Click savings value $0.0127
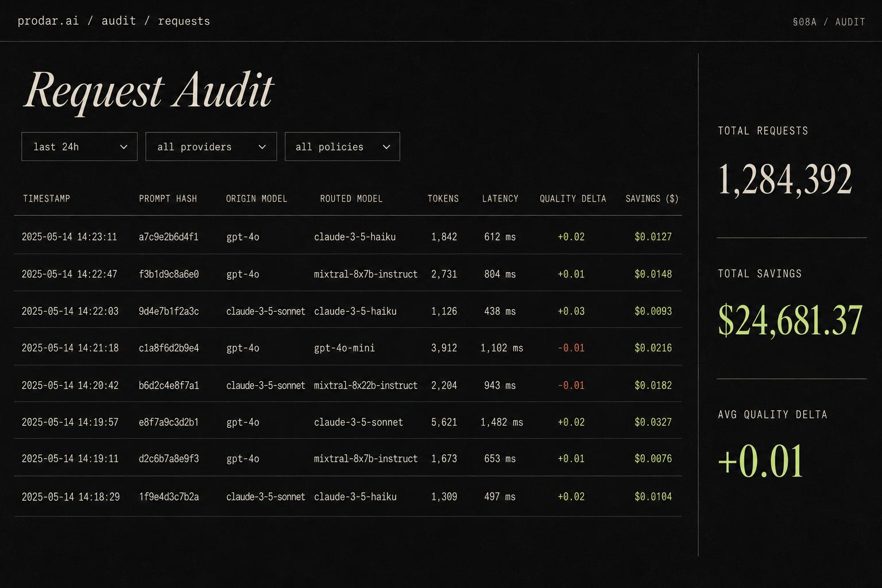The image size is (882, 588). pos(653,237)
